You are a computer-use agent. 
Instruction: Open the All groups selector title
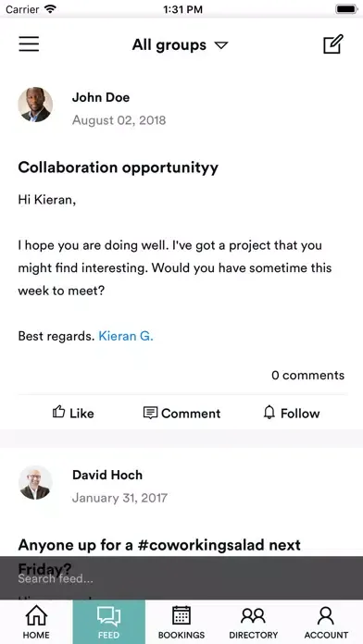[169, 44]
